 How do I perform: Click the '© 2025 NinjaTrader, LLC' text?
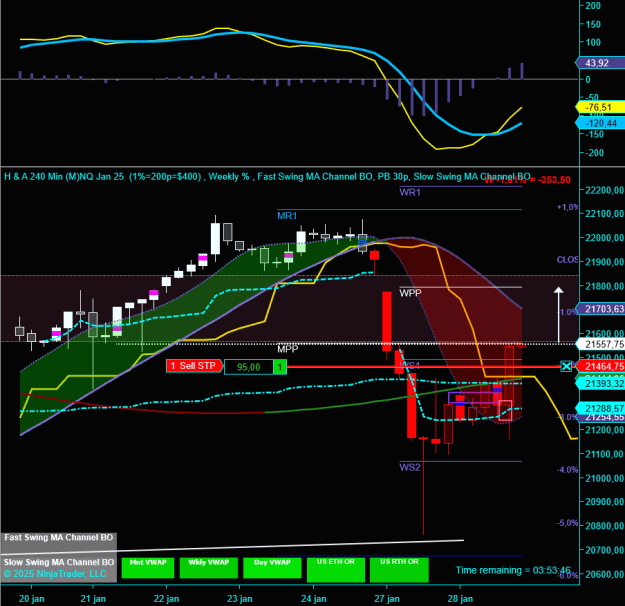point(55,574)
